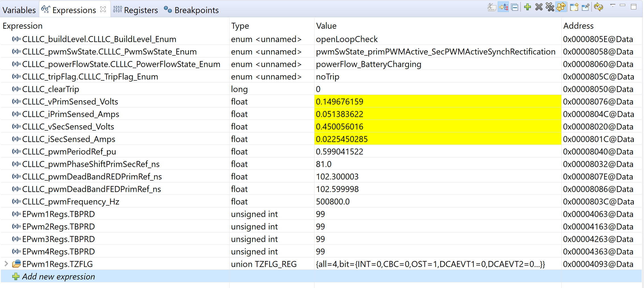
Task: Click variable icon beside EPwm1Regs.TBPRD
Action: pos(16,214)
